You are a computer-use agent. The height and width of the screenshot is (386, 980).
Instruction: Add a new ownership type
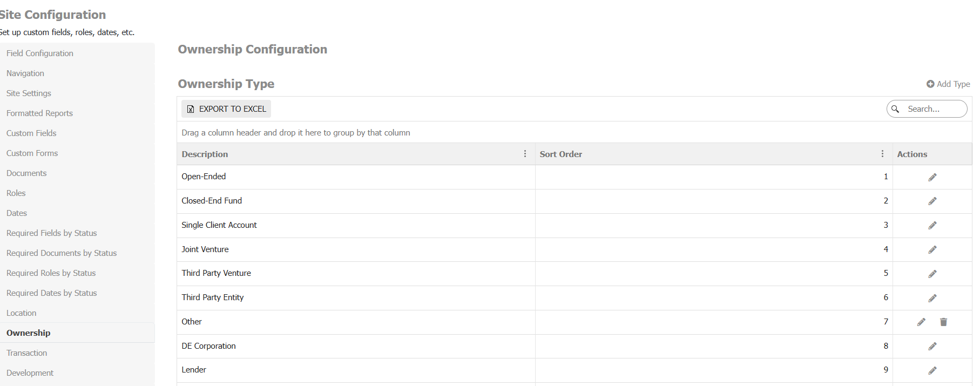948,84
